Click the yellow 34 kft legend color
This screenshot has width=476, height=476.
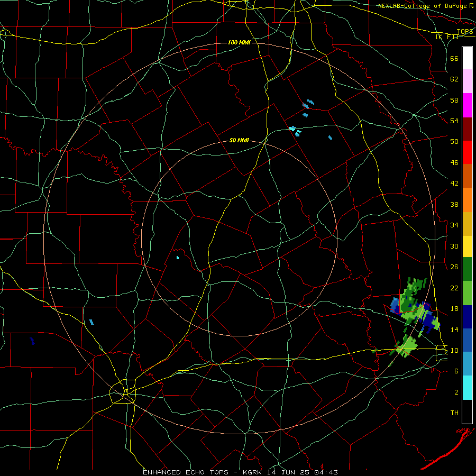pyautogui.click(x=467, y=246)
